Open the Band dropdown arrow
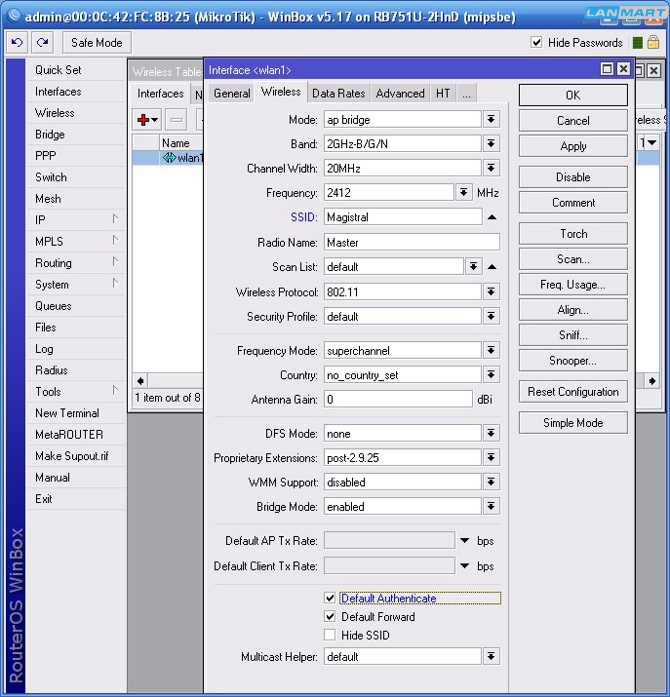This screenshot has height=697, width=670. (x=491, y=144)
